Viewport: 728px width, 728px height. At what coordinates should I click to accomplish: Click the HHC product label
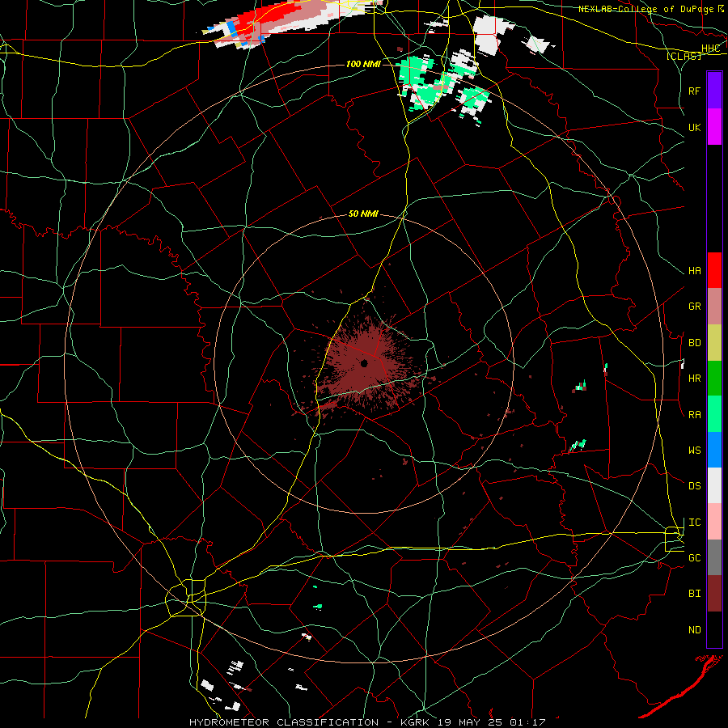coord(710,49)
